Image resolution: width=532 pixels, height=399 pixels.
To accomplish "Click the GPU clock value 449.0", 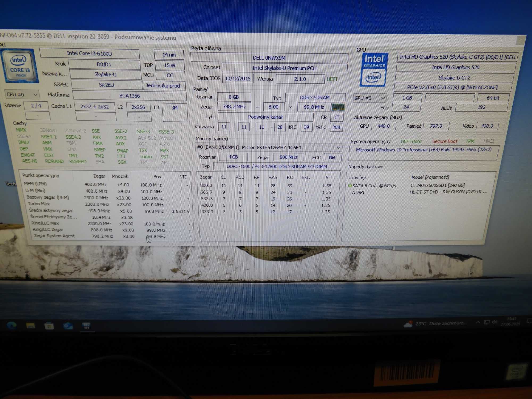I will click(383, 126).
